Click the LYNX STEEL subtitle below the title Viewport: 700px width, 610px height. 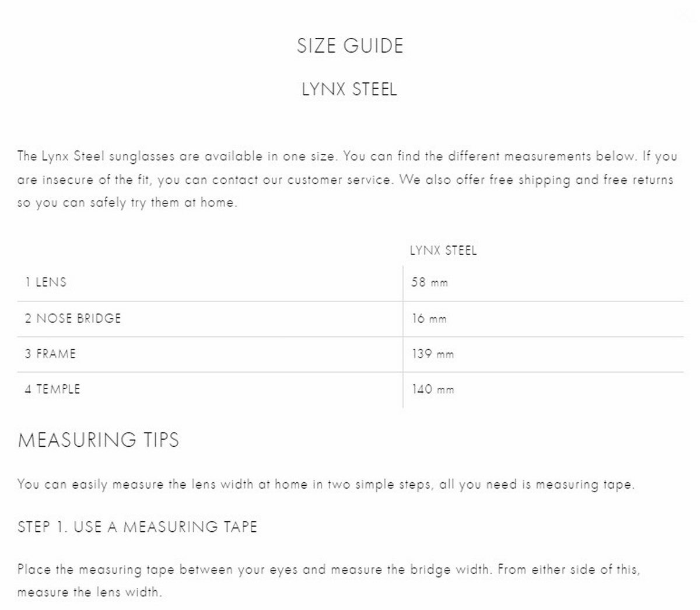pyautogui.click(x=349, y=89)
